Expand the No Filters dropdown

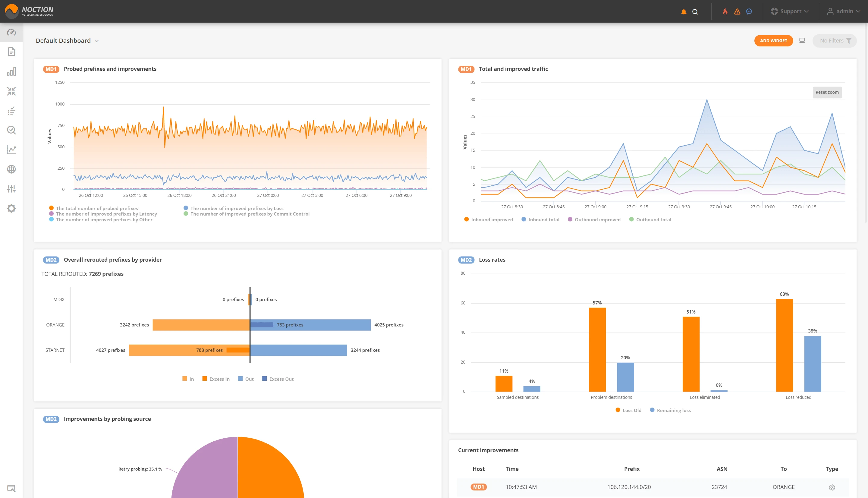[834, 40]
